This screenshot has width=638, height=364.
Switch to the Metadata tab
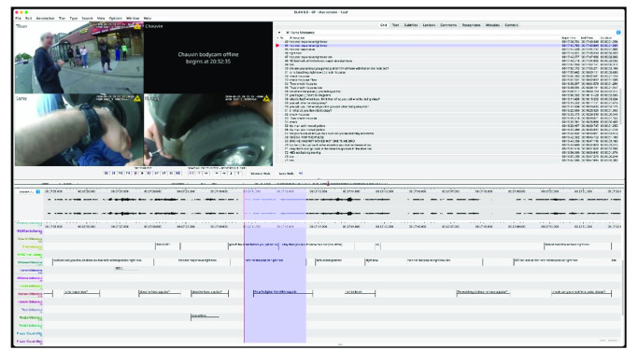[492, 25]
